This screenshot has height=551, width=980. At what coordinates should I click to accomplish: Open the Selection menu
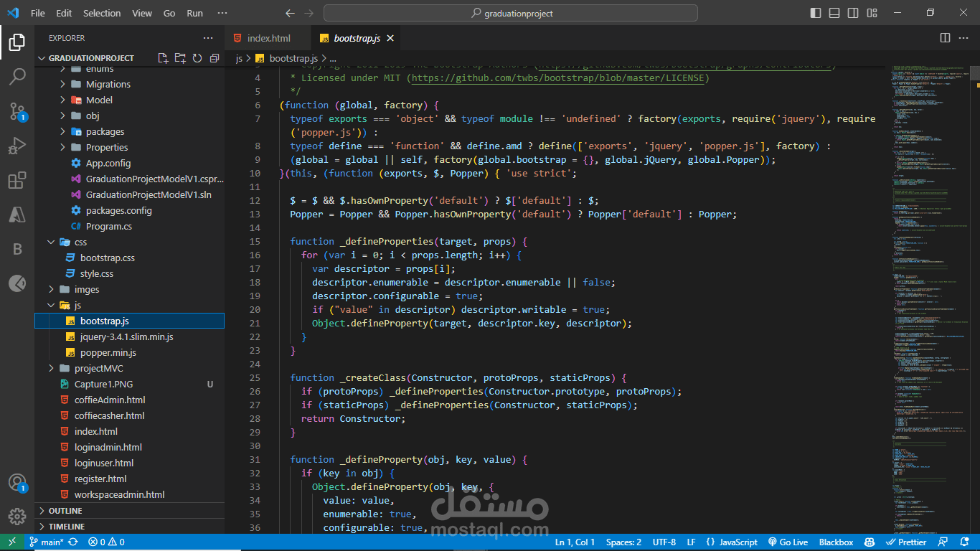tap(102, 13)
